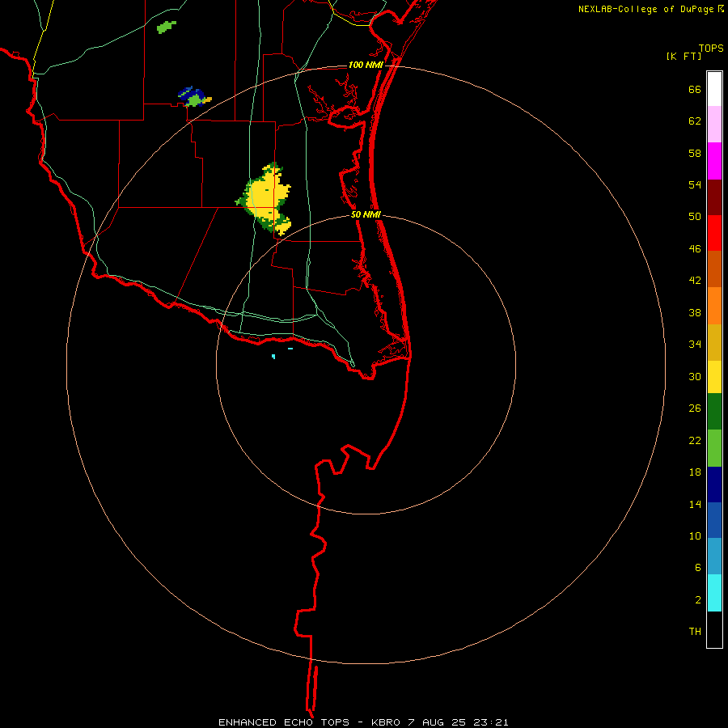Click the blue and green echo cell

[194, 96]
